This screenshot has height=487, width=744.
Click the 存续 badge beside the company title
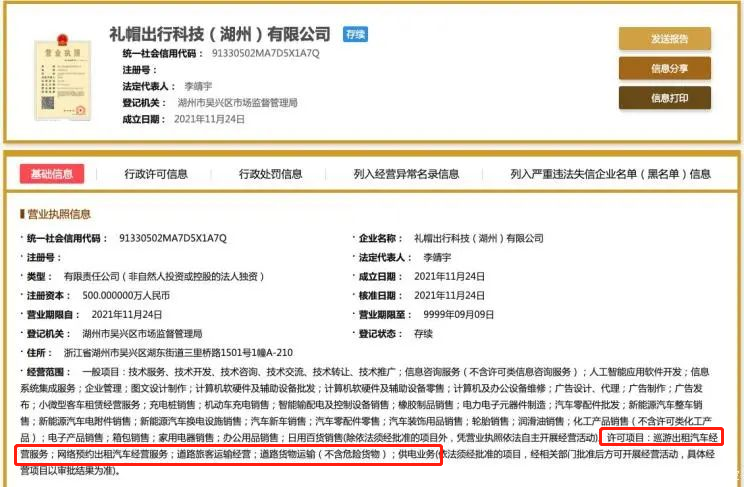tap(355, 34)
